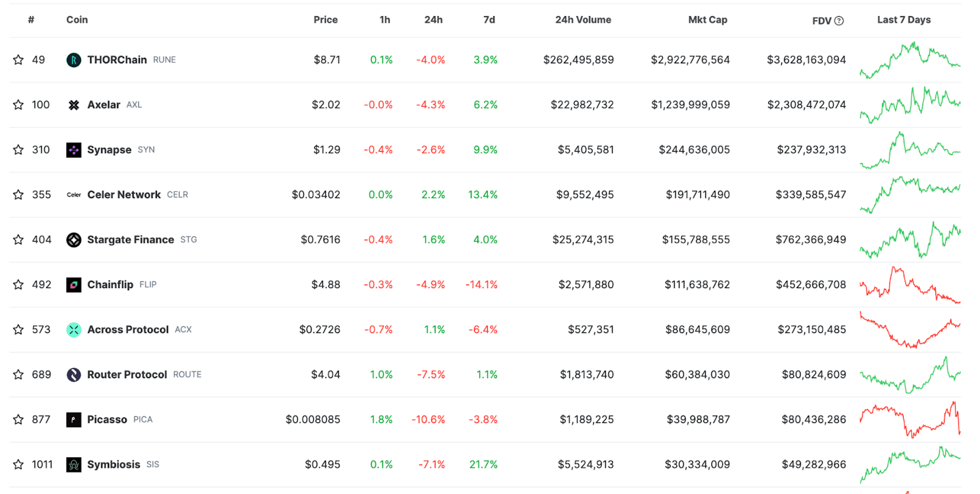Sort by the Mkt Cap header

tap(707, 20)
